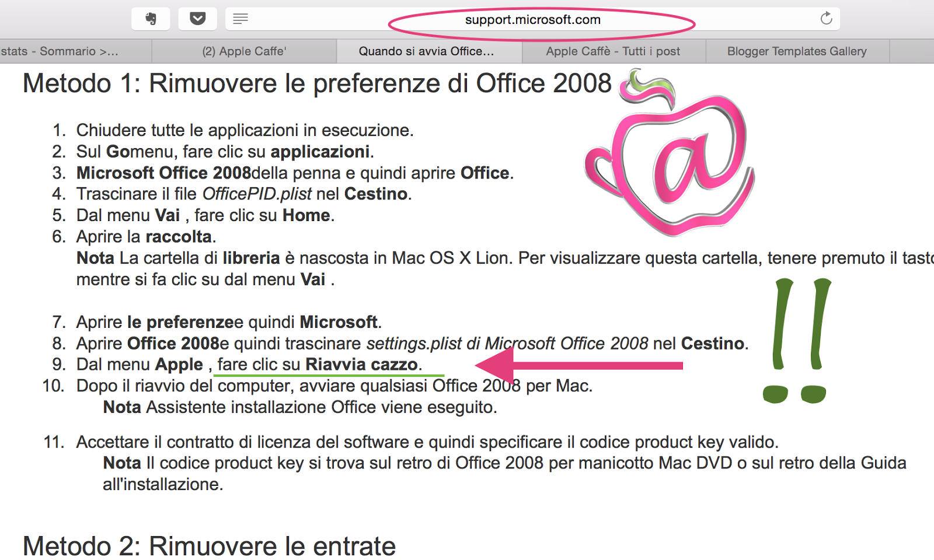The height and width of the screenshot is (560, 934).
Task: Reload the page with the refresh icon
Action: pyautogui.click(x=826, y=19)
